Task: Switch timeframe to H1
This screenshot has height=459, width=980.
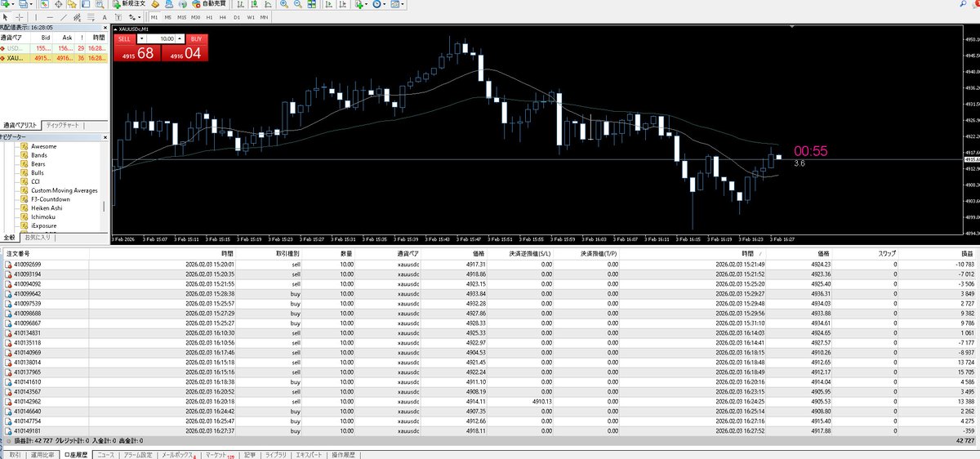Action: click(209, 17)
